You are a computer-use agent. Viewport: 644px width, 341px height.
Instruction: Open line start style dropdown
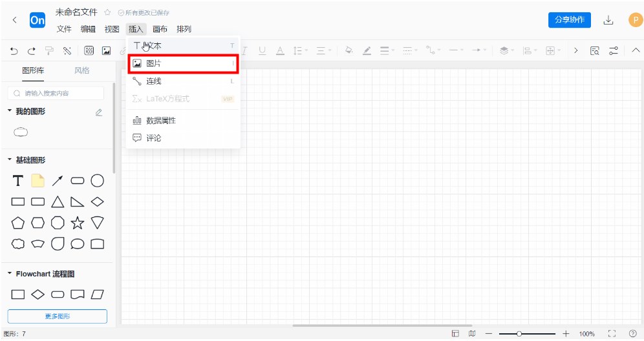[x=456, y=50]
